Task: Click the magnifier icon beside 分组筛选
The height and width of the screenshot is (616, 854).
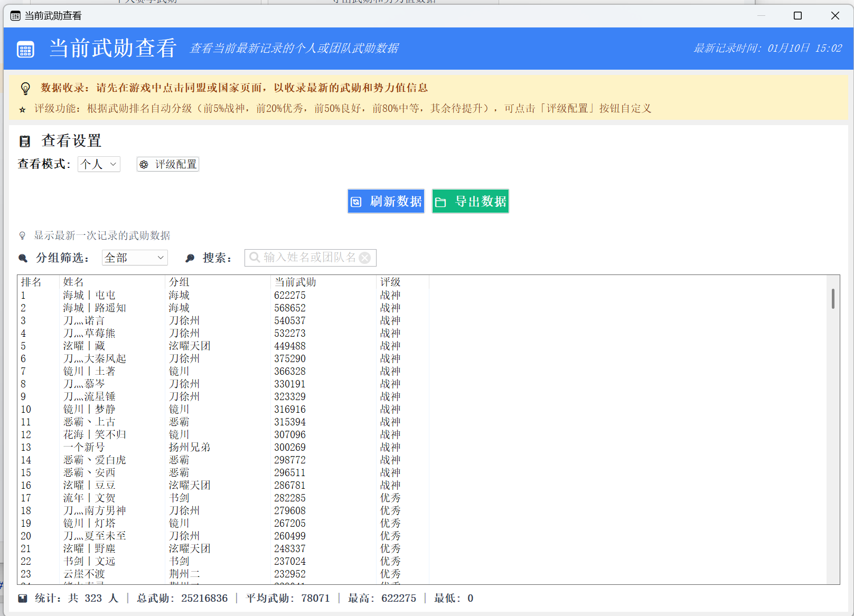Action: pyautogui.click(x=23, y=258)
